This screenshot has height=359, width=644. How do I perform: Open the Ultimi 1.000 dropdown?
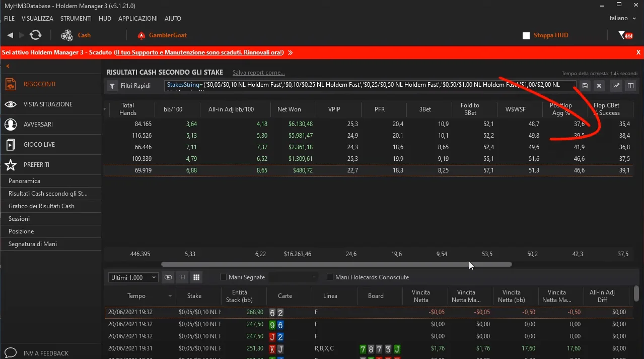point(133,277)
